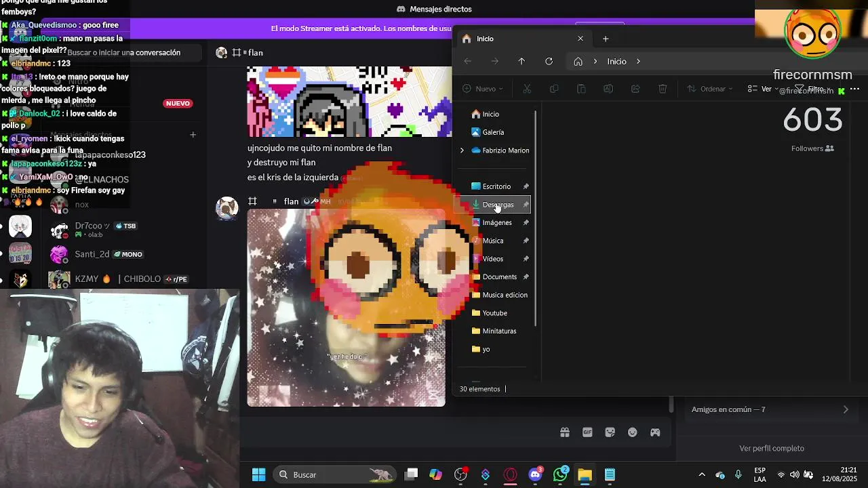868x488 pixels.
Task: Click the Rename icon in File Explorer toolbar
Action: pos(608,89)
